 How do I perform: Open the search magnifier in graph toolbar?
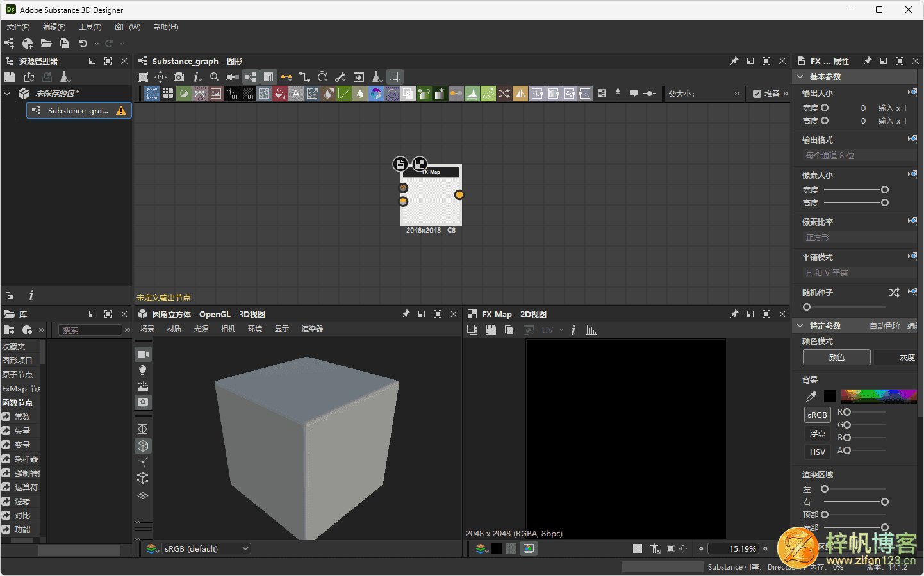coord(215,77)
